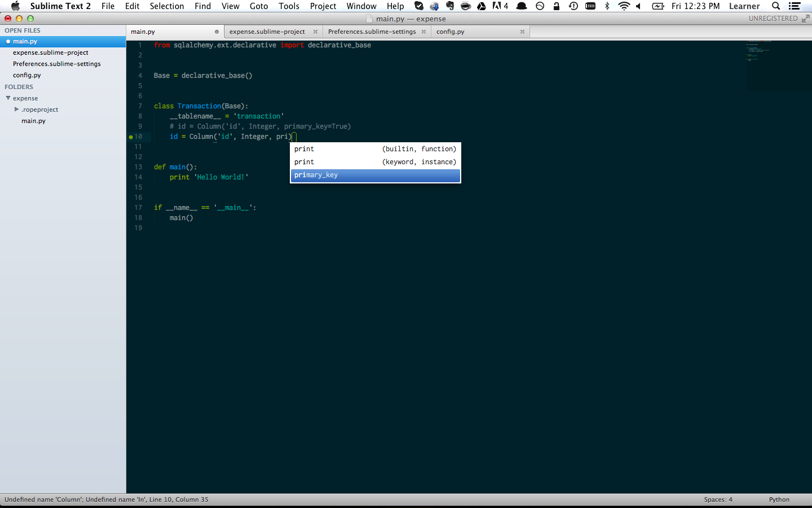
Task: Select the main.py editor tab
Action: coord(143,32)
